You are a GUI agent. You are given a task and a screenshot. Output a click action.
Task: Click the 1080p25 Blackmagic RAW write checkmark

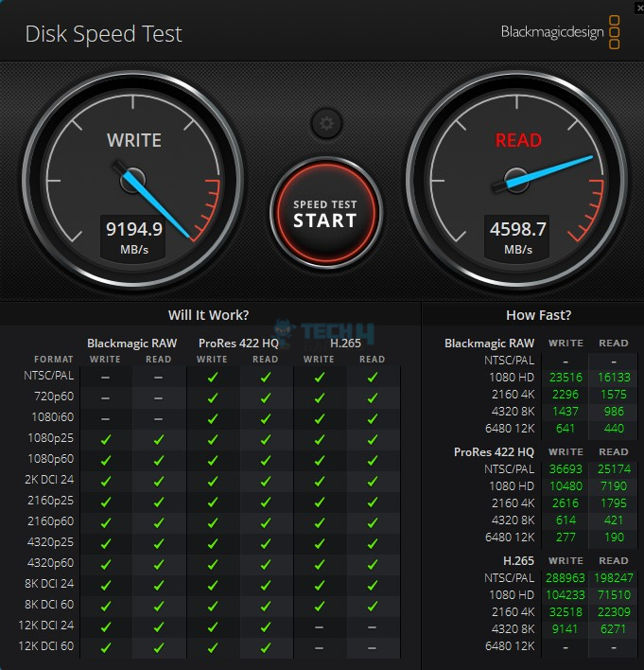click(x=106, y=440)
